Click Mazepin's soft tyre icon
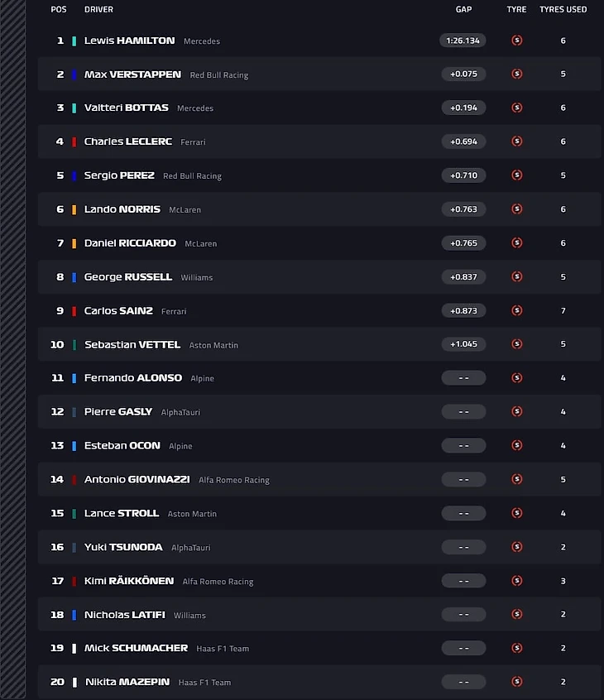This screenshot has height=700, width=604. [517, 682]
